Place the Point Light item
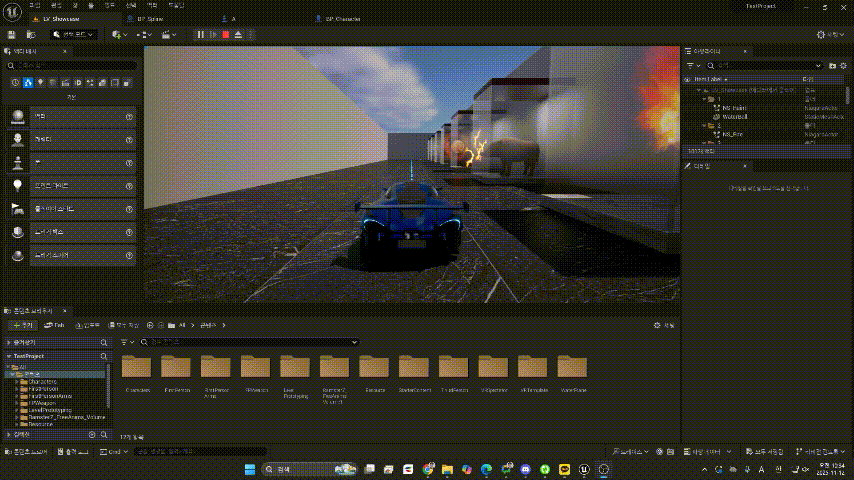Image resolution: width=854 pixels, height=480 pixels. [71, 186]
